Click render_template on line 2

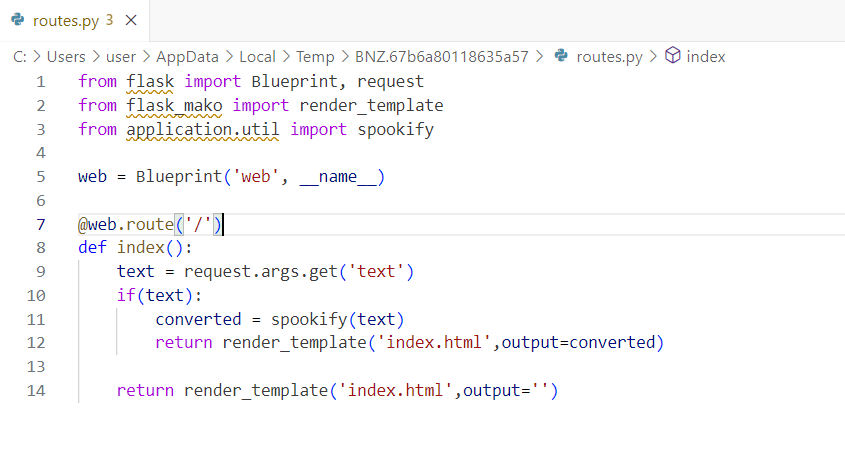[x=371, y=106]
